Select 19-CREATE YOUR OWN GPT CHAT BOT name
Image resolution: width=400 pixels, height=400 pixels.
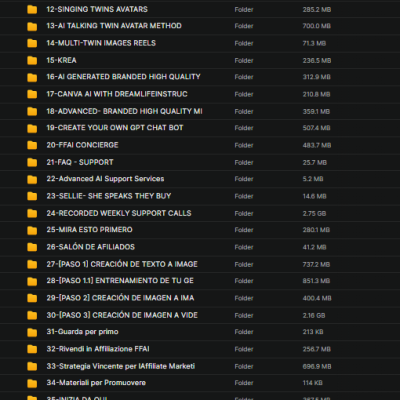115,128
